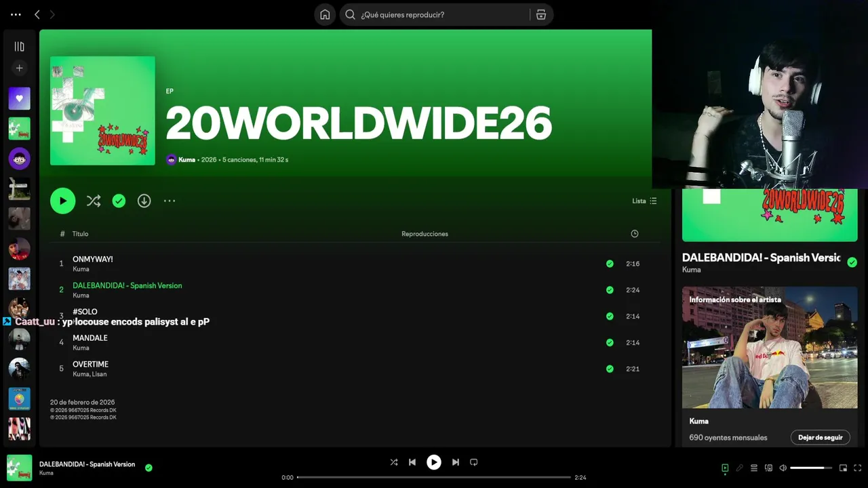Toggle saved checkmark for ONMYWAY!
The height and width of the screenshot is (488, 868).
610,264
